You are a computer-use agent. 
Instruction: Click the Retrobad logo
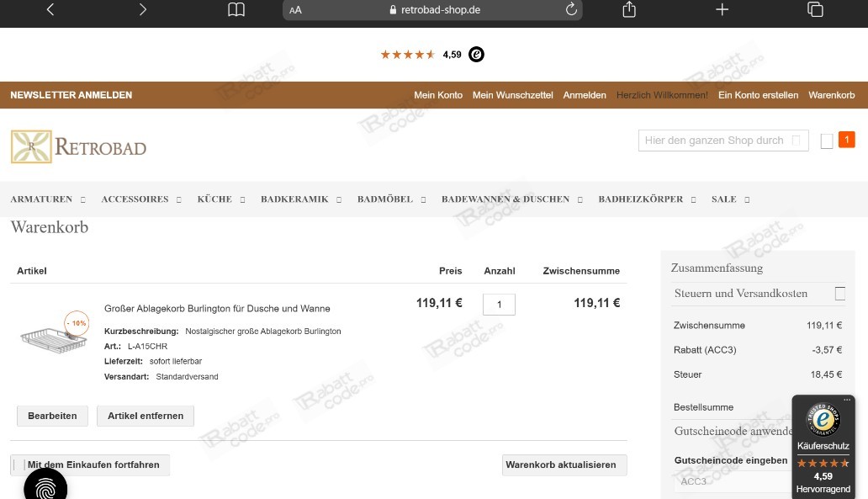(x=78, y=146)
